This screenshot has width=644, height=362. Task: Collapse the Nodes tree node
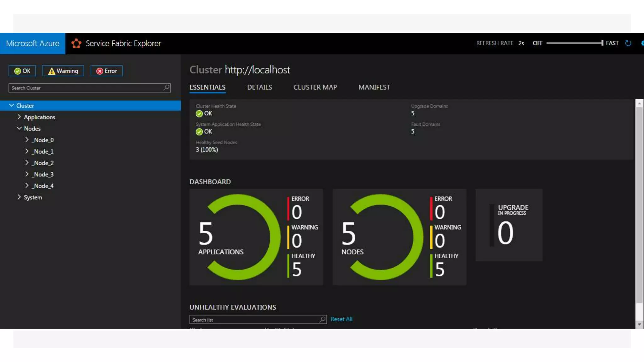click(x=19, y=129)
